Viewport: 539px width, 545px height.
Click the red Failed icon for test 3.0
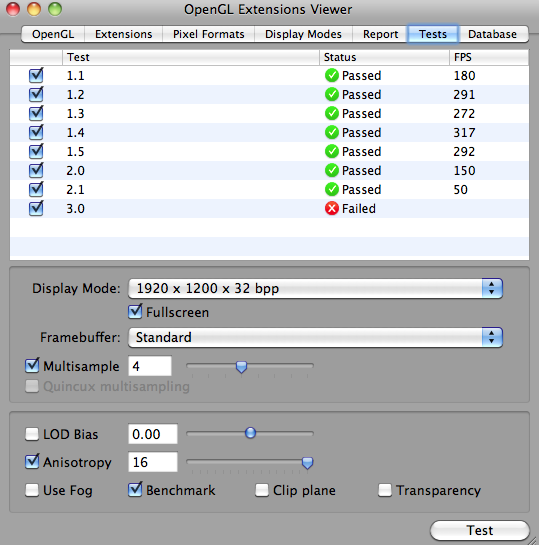(x=332, y=209)
